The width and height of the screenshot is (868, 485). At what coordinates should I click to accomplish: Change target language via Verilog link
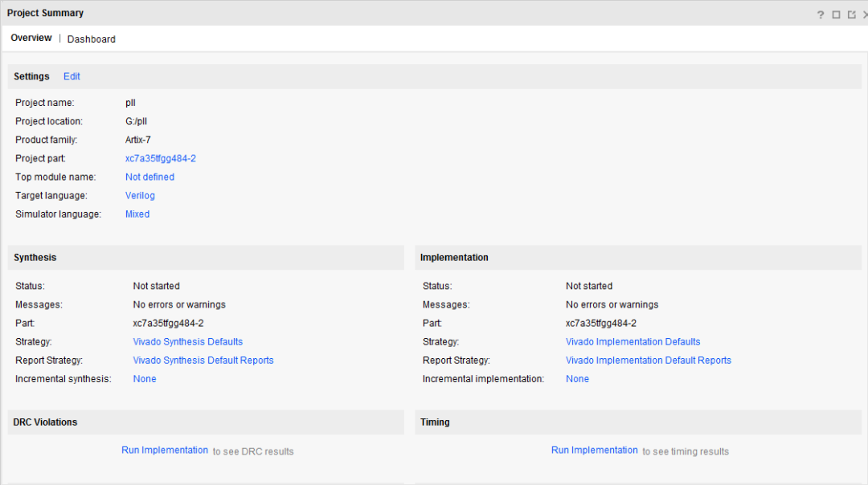pyautogui.click(x=140, y=195)
